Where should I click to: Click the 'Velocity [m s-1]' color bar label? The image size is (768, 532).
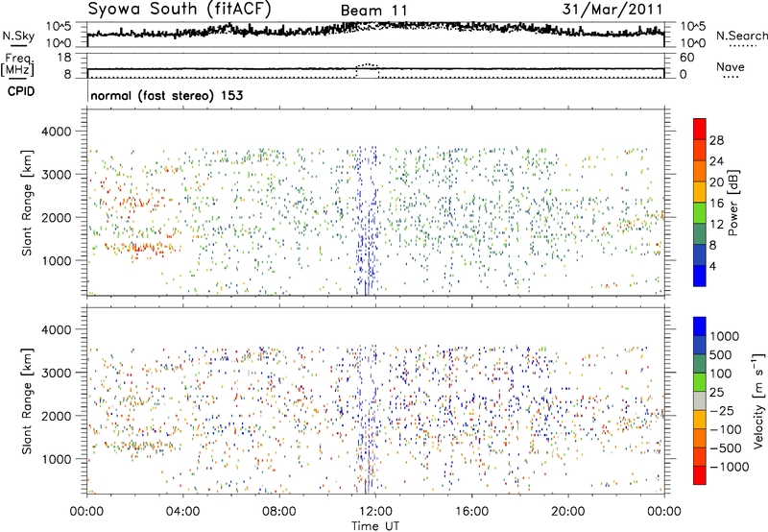[x=758, y=400]
